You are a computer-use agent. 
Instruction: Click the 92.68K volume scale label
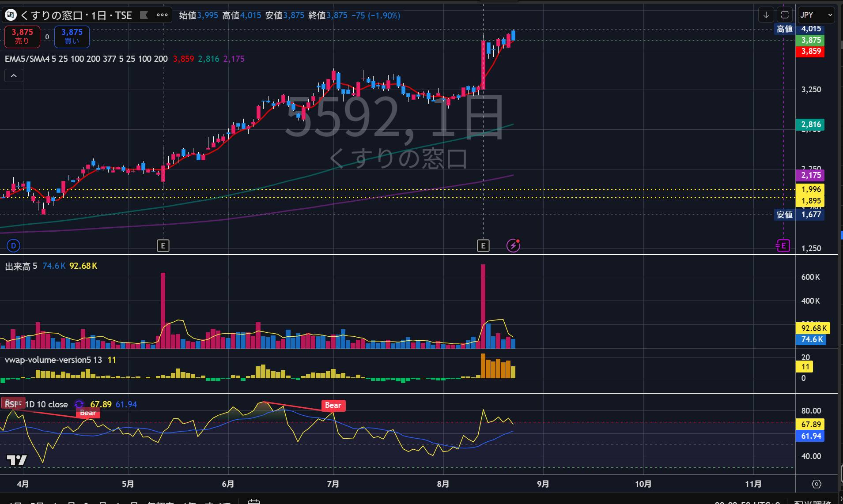coord(813,328)
